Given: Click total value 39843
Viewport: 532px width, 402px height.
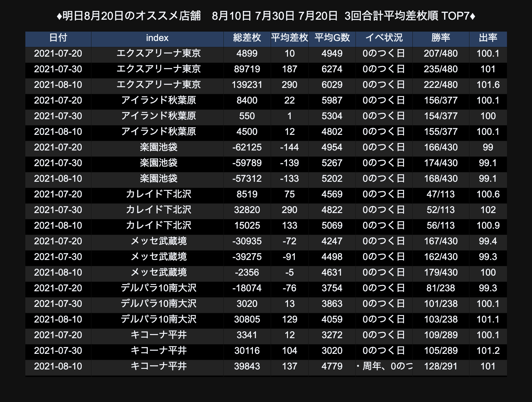Looking at the screenshot, I should (247, 366).
